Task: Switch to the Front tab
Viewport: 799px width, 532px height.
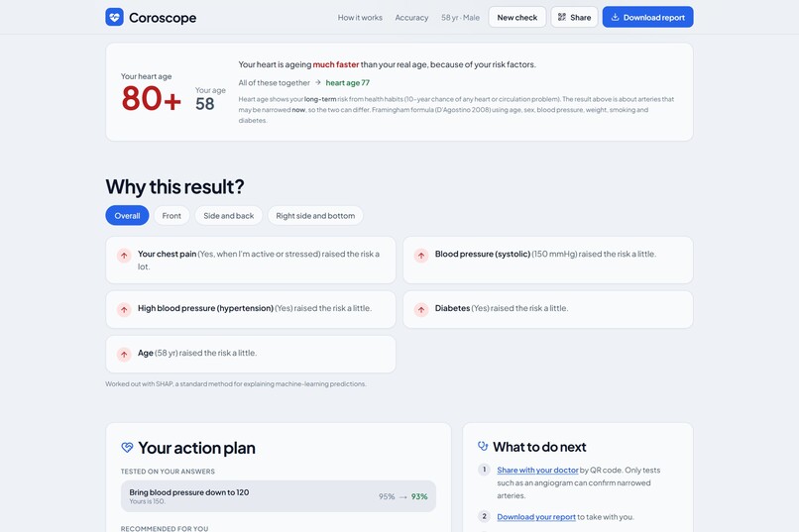Action: pyautogui.click(x=171, y=215)
